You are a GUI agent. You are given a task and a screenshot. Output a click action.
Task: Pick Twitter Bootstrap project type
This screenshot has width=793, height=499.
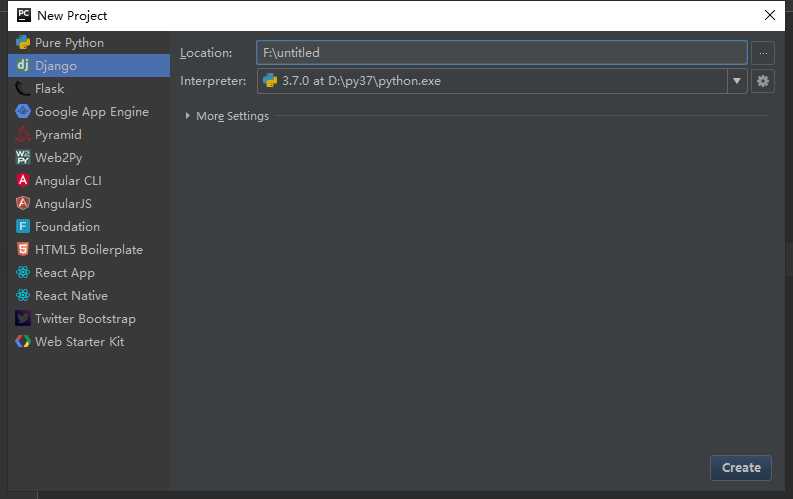pos(89,319)
